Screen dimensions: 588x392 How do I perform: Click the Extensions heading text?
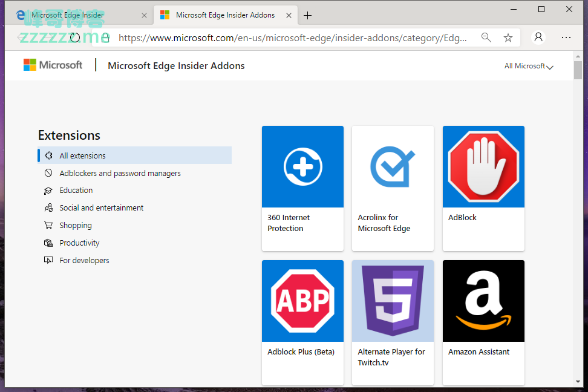click(70, 135)
